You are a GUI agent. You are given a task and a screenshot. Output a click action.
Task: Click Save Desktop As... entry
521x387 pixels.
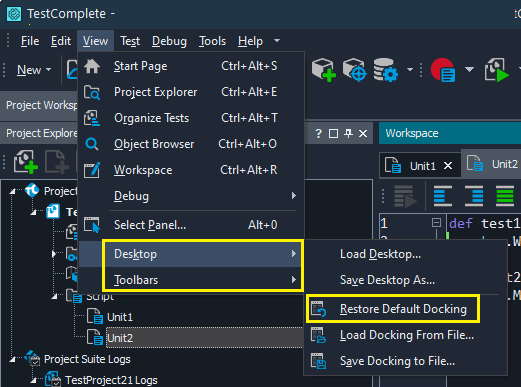pyautogui.click(x=406, y=280)
